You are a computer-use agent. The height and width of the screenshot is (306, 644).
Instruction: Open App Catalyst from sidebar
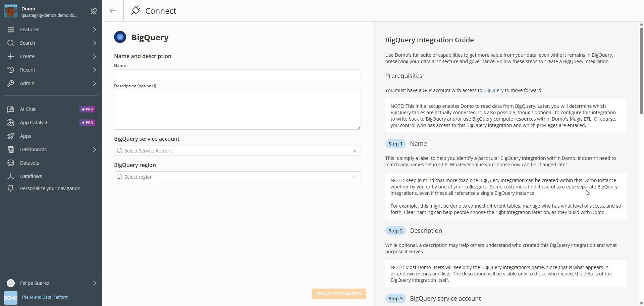[x=51, y=123]
